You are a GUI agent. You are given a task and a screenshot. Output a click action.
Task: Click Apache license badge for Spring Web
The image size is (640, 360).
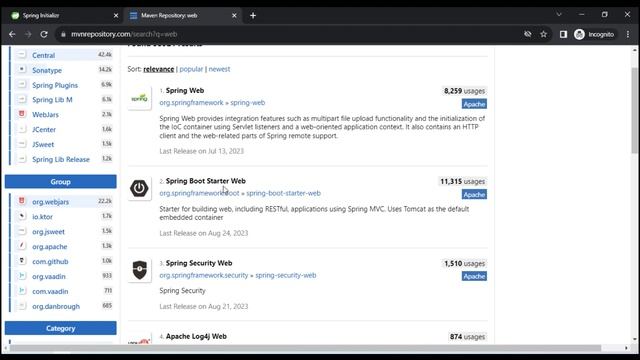pyautogui.click(x=474, y=104)
